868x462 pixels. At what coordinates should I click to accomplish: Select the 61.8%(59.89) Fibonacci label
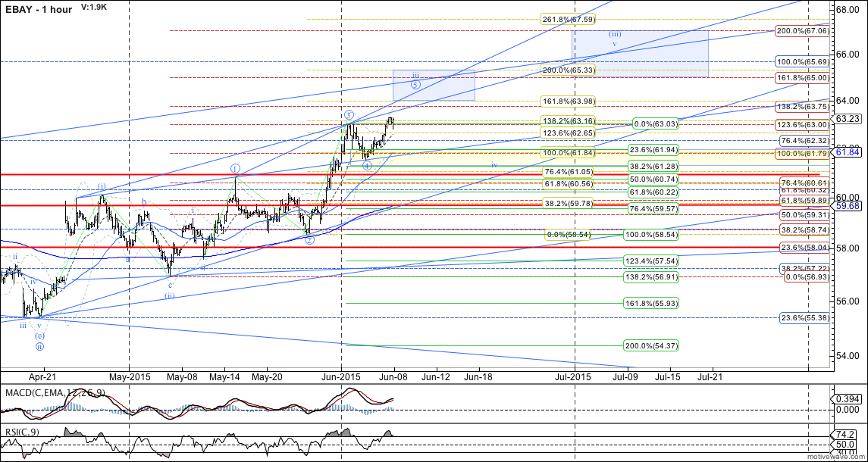(x=805, y=201)
